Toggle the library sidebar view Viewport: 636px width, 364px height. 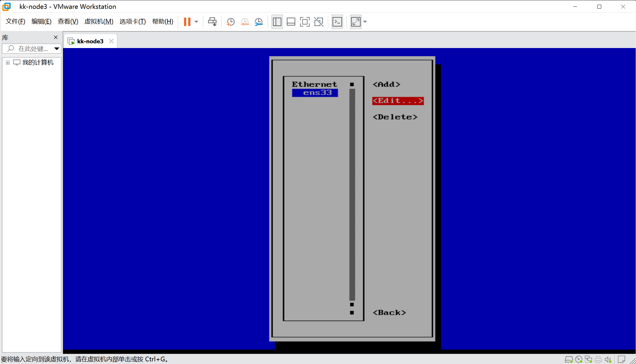pyautogui.click(x=277, y=22)
